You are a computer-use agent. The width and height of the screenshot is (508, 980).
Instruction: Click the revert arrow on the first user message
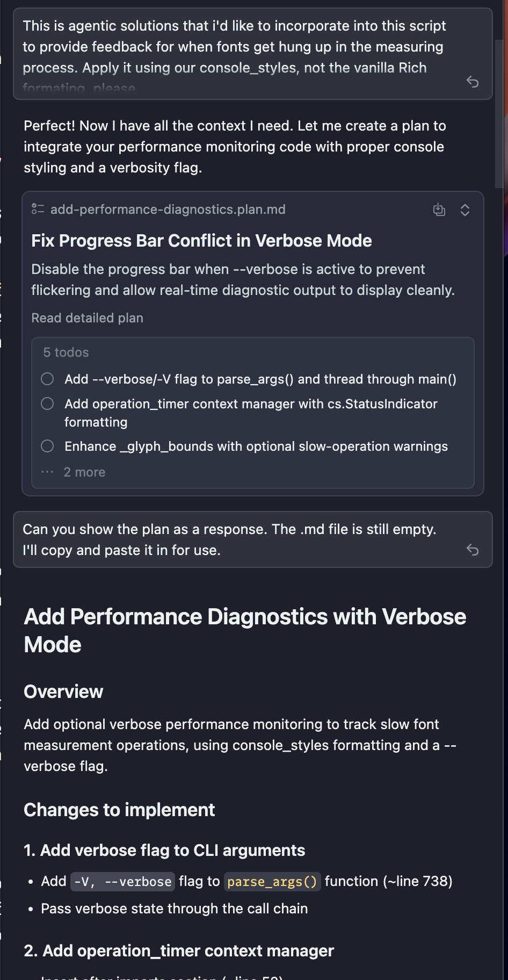click(473, 82)
